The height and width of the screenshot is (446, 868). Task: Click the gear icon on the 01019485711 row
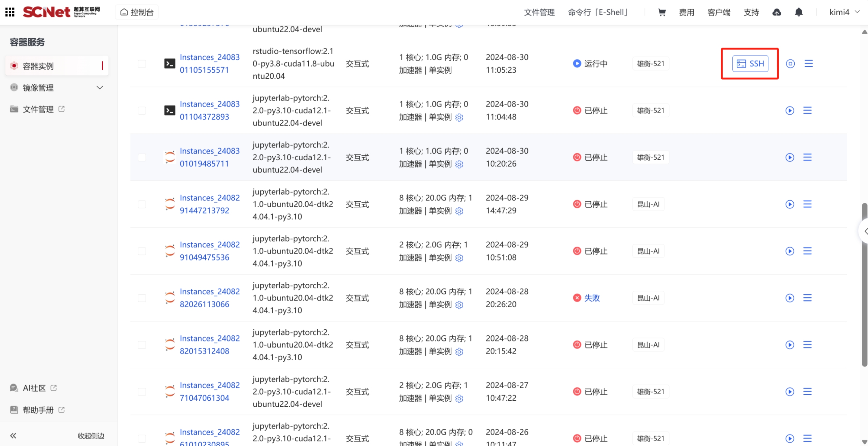pos(459,164)
